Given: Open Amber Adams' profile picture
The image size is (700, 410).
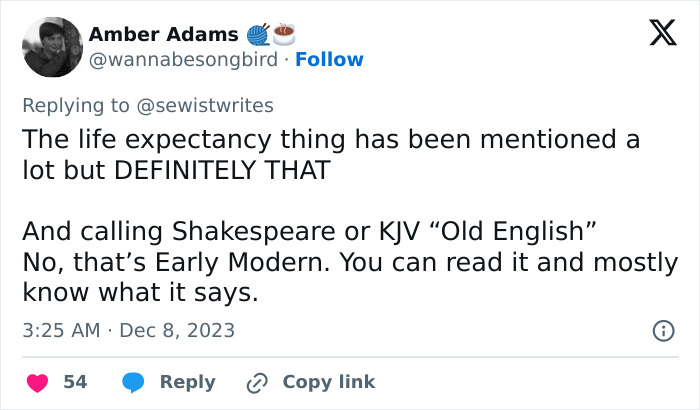Looking at the screenshot, I should click(x=52, y=47).
